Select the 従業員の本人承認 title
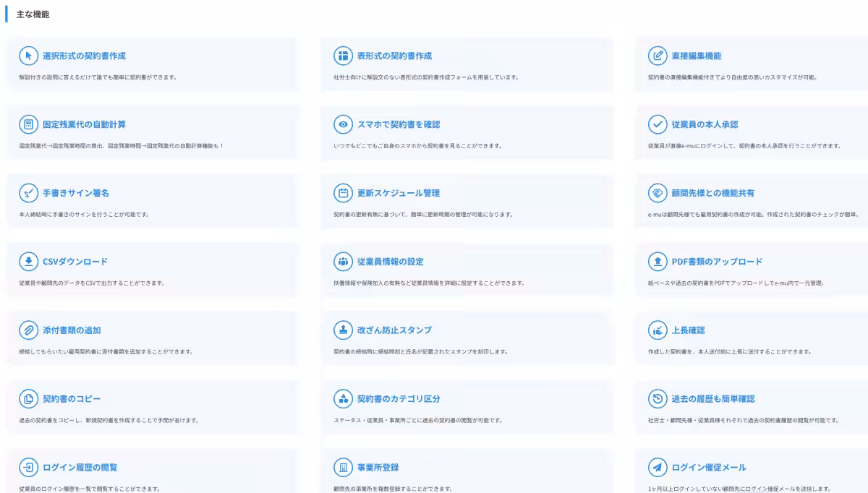The image size is (868, 493). [705, 124]
